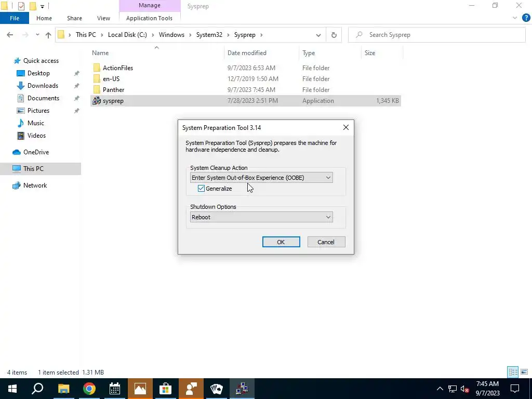This screenshot has height=399, width=532.
Task: Click the muted volume tray icon
Action: (x=465, y=389)
